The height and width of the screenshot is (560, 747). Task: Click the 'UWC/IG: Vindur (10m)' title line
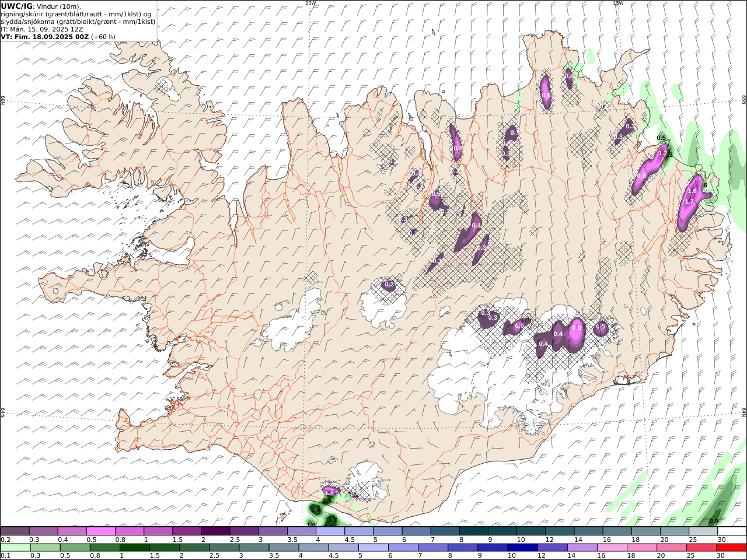[x=41, y=6]
